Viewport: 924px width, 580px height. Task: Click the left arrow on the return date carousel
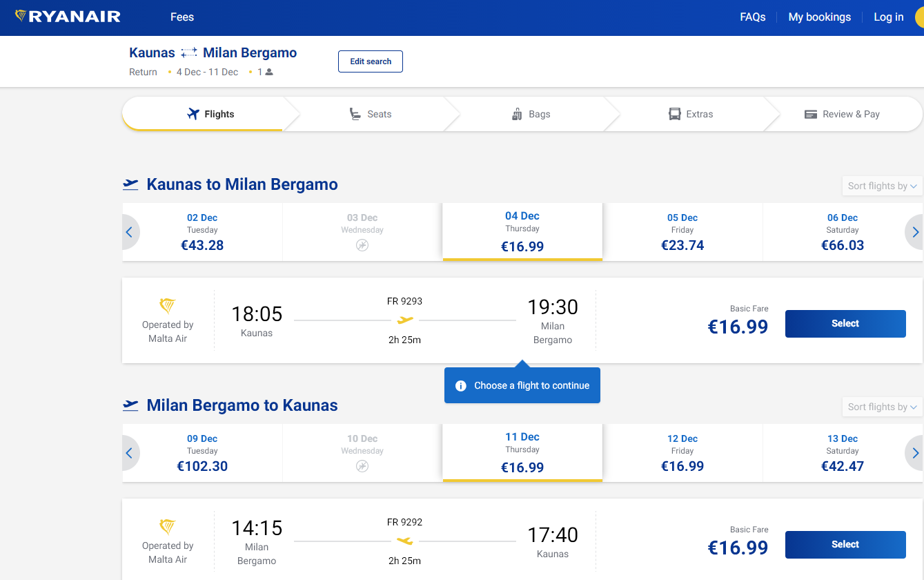(x=130, y=453)
